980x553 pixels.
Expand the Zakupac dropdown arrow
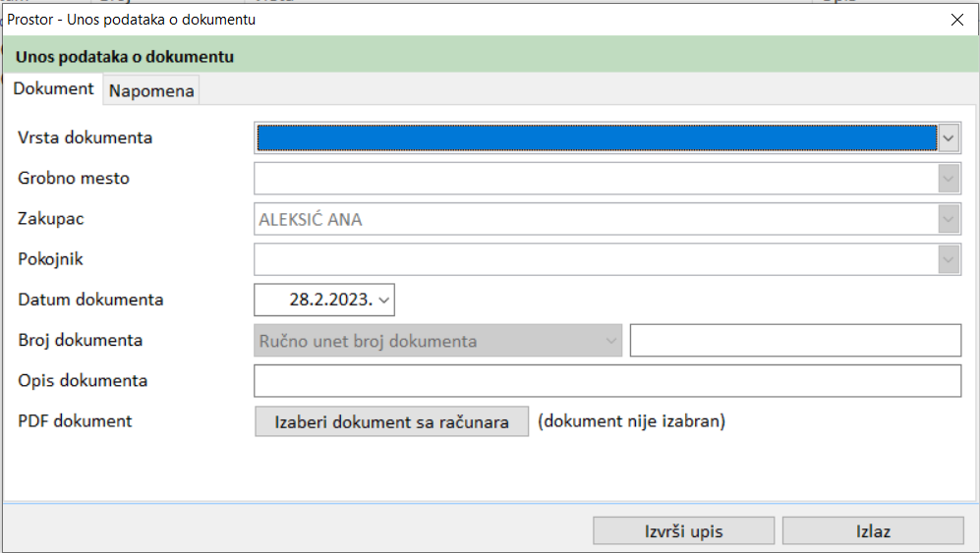[x=948, y=219]
